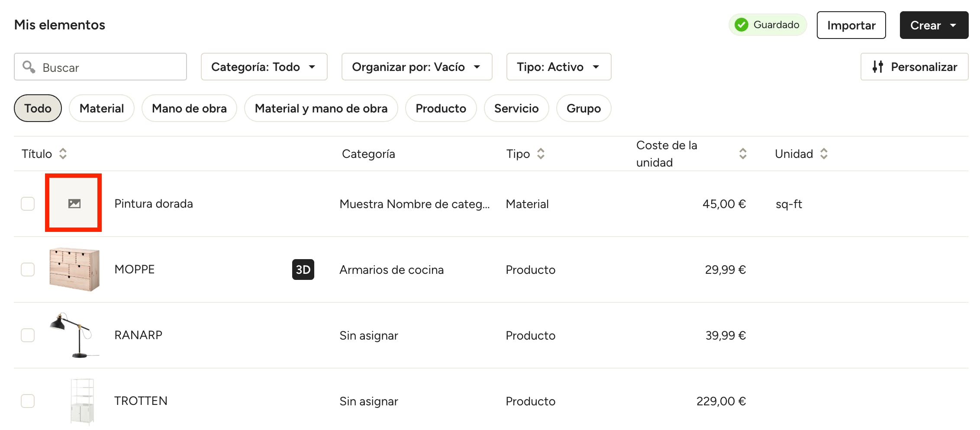Viewport: 980px width, 430px height.
Task: Sort by Unidad column arrows
Action: (x=824, y=154)
